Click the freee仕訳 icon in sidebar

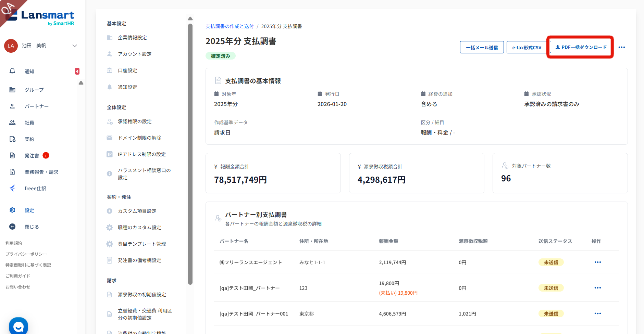[12, 188]
